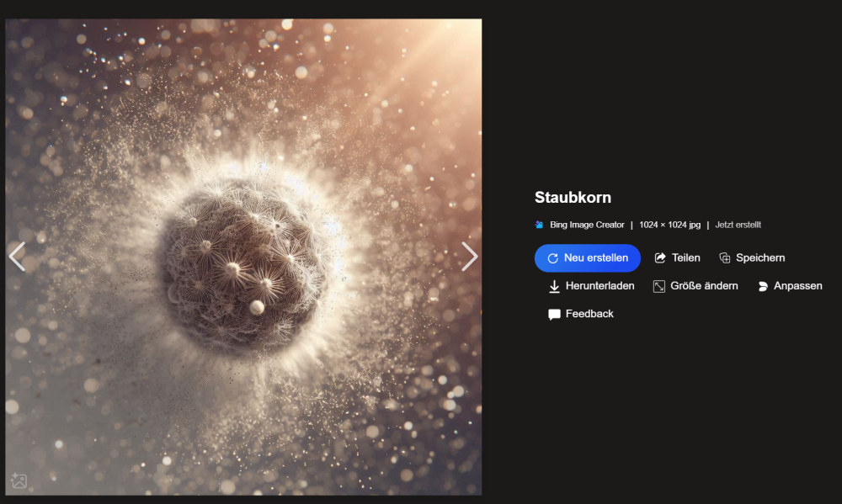842x504 pixels.
Task: Open the Anpassen text option
Action: click(x=797, y=286)
